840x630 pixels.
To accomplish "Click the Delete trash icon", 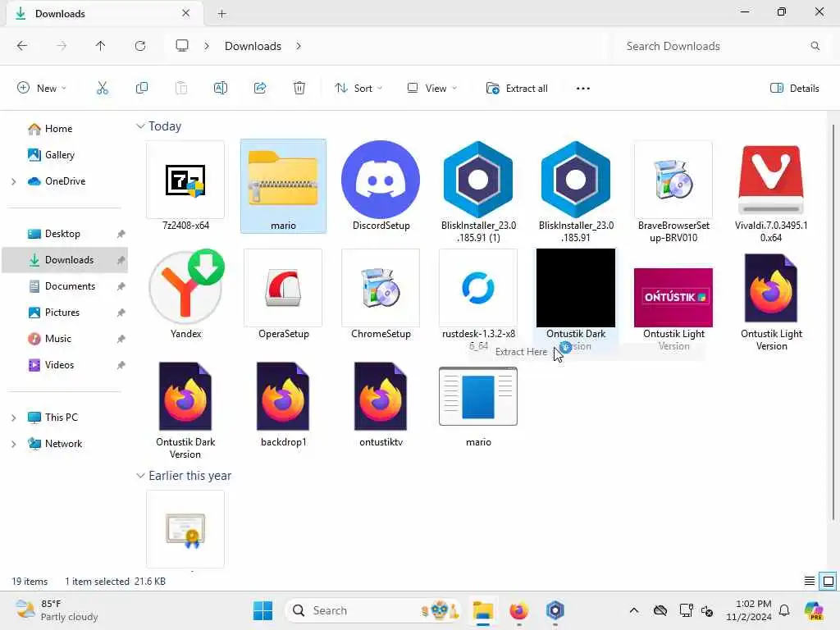I will point(299,89).
